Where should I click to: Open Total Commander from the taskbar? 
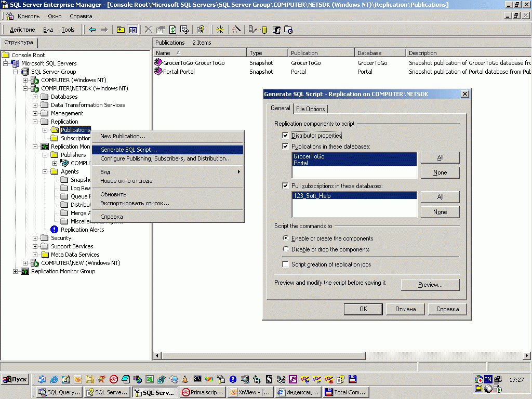pos(345,392)
